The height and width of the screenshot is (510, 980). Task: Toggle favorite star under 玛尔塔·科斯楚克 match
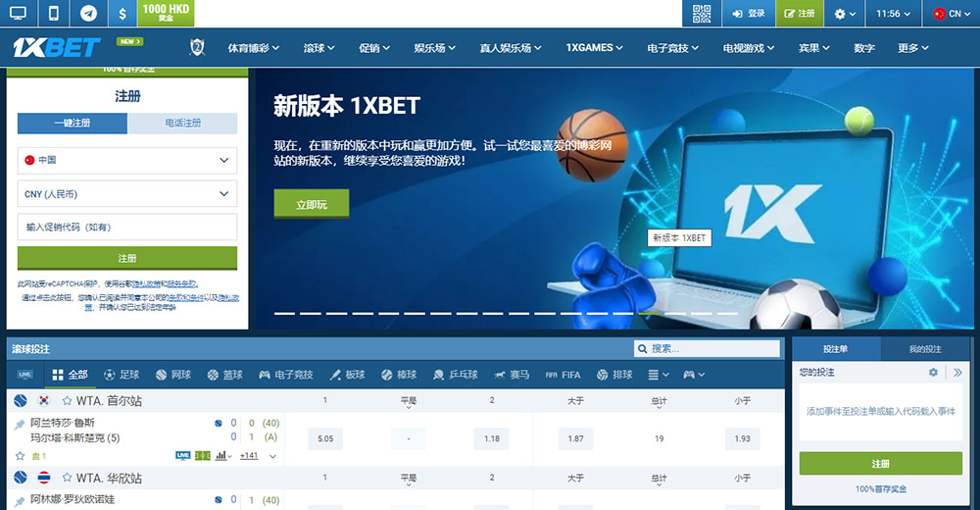coord(20,455)
